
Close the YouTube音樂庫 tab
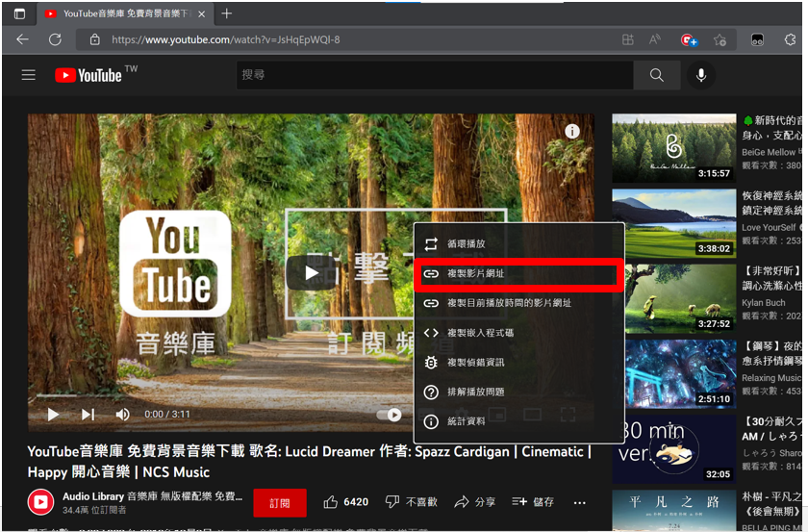201,13
